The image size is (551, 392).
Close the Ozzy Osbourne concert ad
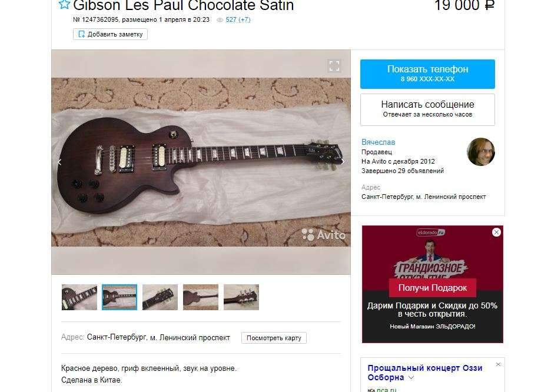(x=498, y=364)
